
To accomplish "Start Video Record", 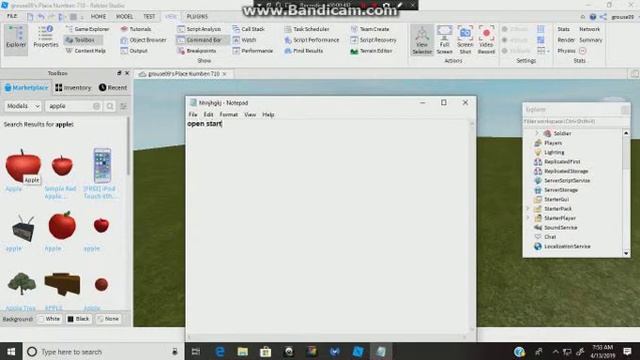I will pyautogui.click(x=486, y=40).
